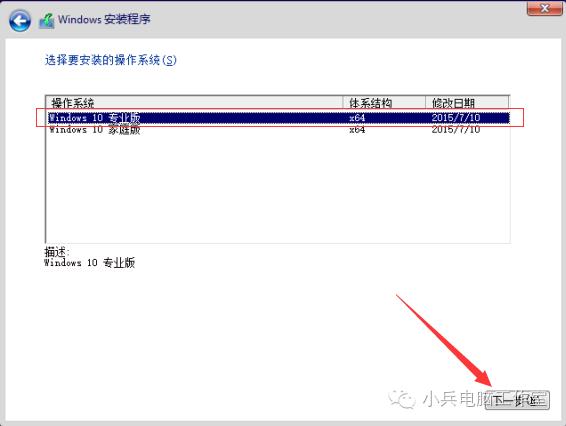Click the 2015/7/10 date of 家庭版 row
Viewport: 566px width, 426px height.
pos(456,129)
